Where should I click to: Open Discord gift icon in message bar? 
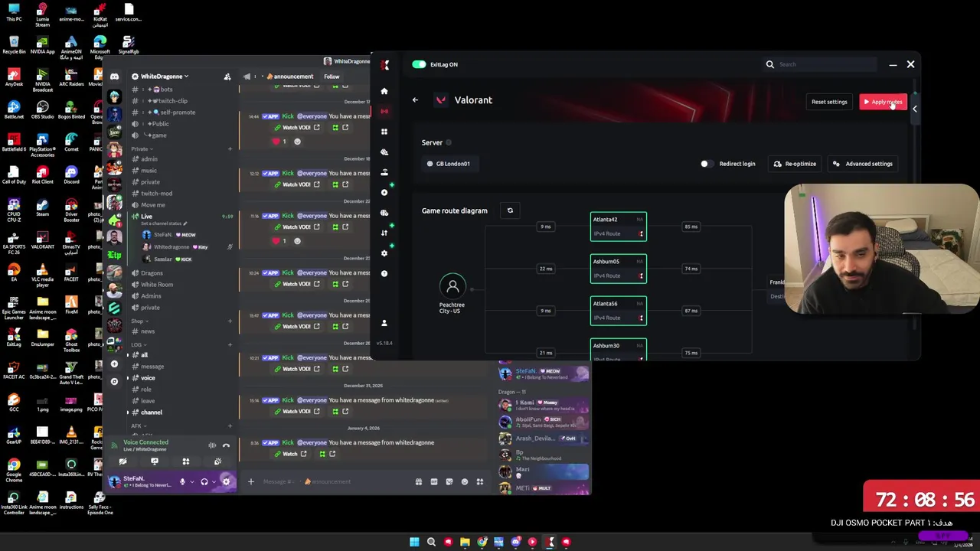click(x=419, y=481)
